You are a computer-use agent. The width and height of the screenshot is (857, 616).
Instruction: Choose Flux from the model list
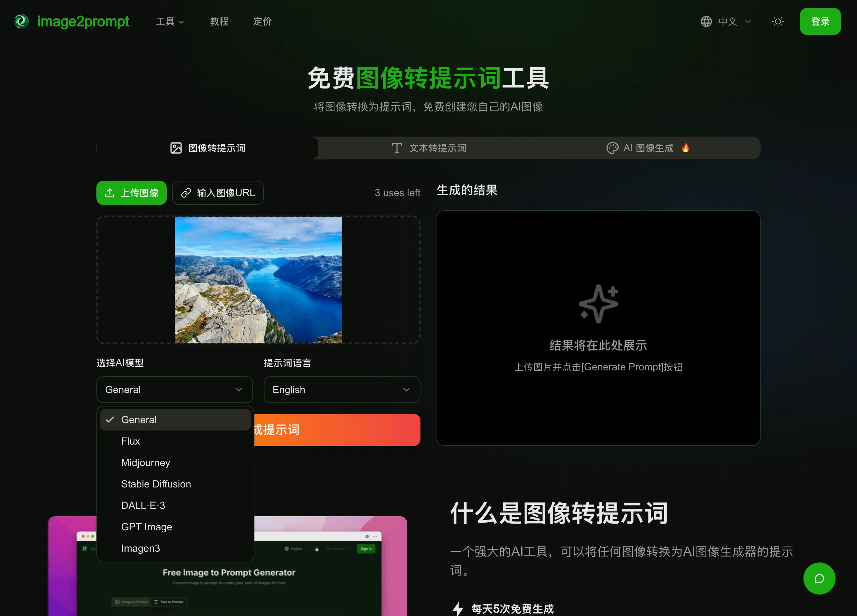[175, 441]
